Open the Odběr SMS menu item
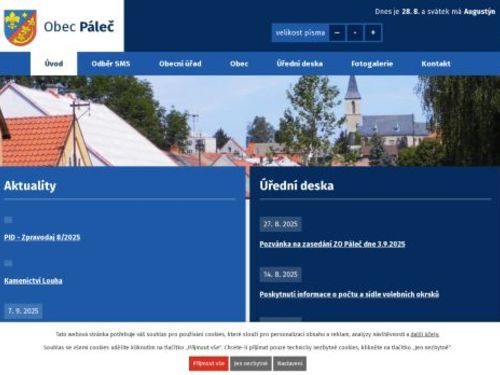 coord(111,64)
